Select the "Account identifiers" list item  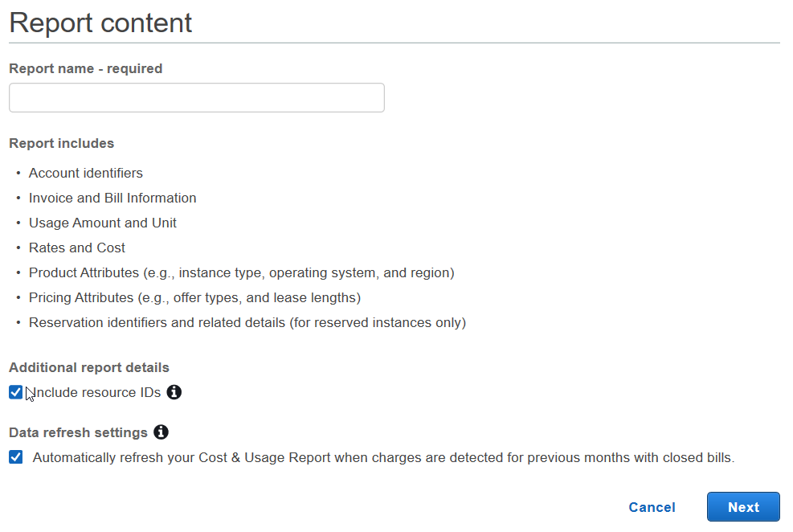(x=86, y=173)
